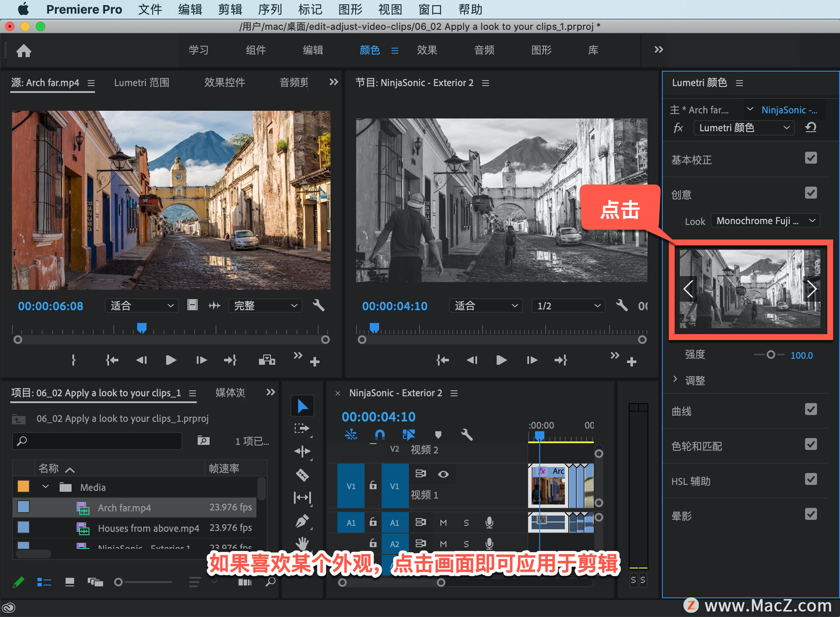The height and width of the screenshot is (617, 840).
Task: Click find-in-project magnifier icon
Action: [x=271, y=582]
